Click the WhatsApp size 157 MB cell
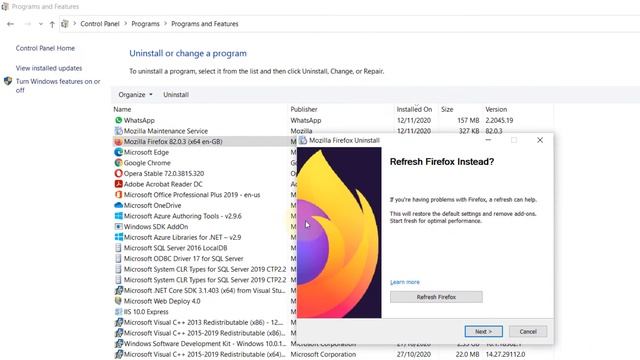640x360 pixels. point(468,120)
